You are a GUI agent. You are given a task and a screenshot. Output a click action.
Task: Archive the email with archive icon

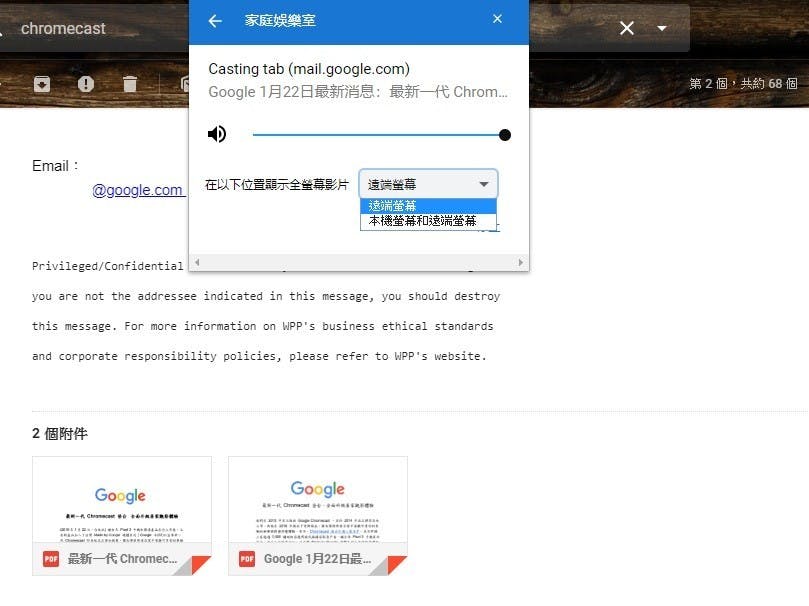pyautogui.click(x=42, y=84)
